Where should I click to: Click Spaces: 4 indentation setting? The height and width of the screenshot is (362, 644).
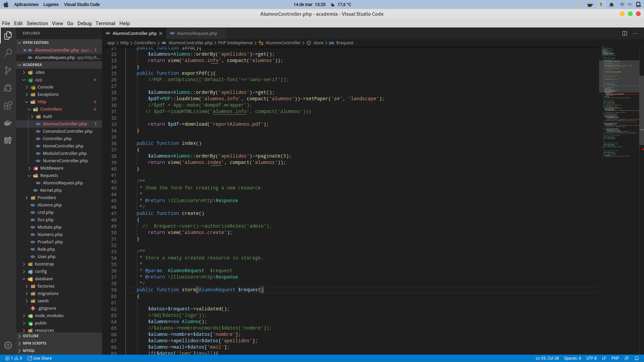tap(572, 358)
